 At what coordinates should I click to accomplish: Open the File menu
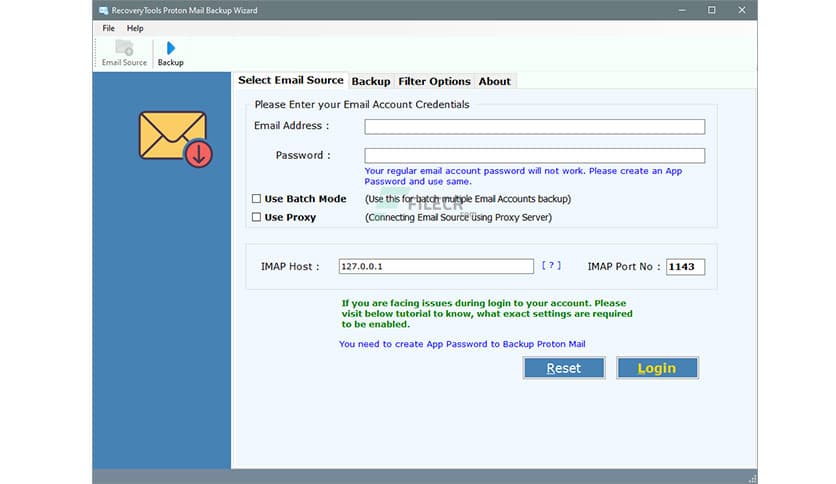point(108,28)
